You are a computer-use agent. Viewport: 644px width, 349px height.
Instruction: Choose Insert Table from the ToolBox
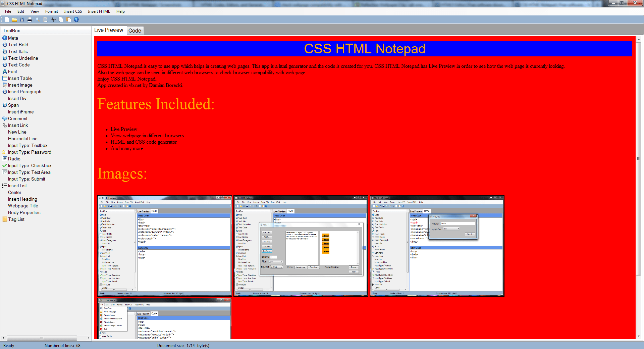pos(19,78)
